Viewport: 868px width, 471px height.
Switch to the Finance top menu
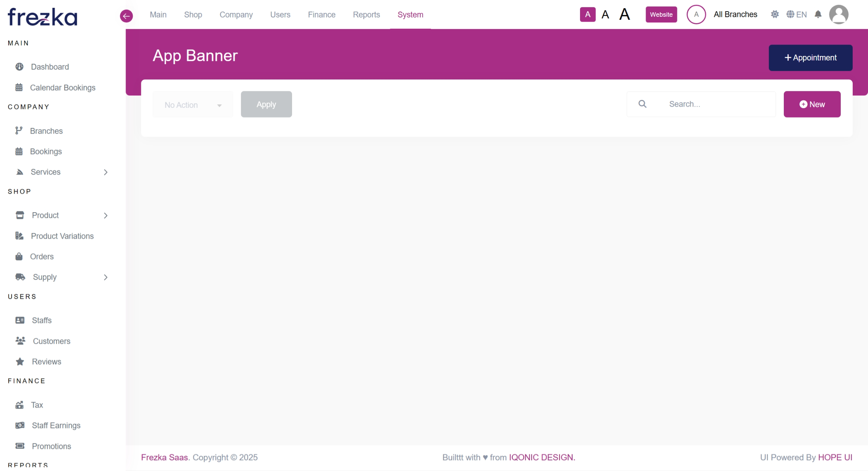pos(321,15)
